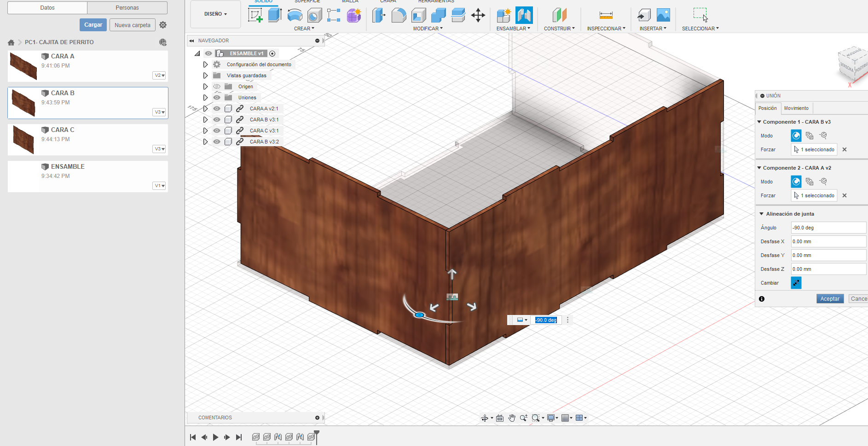Select the Rectangular Pattern tool
This screenshot has width=868, height=446.
pyautogui.click(x=334, y=15)
